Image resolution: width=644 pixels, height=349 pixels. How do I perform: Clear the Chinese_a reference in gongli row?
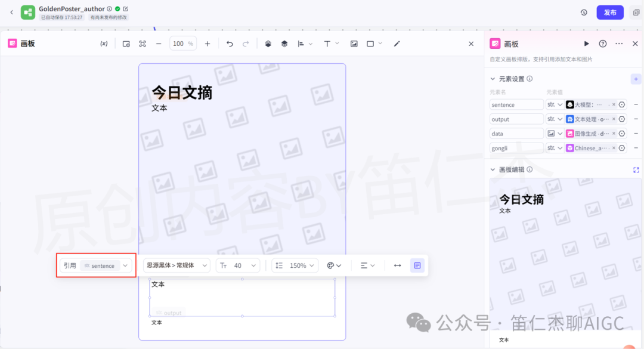(614, 147)
